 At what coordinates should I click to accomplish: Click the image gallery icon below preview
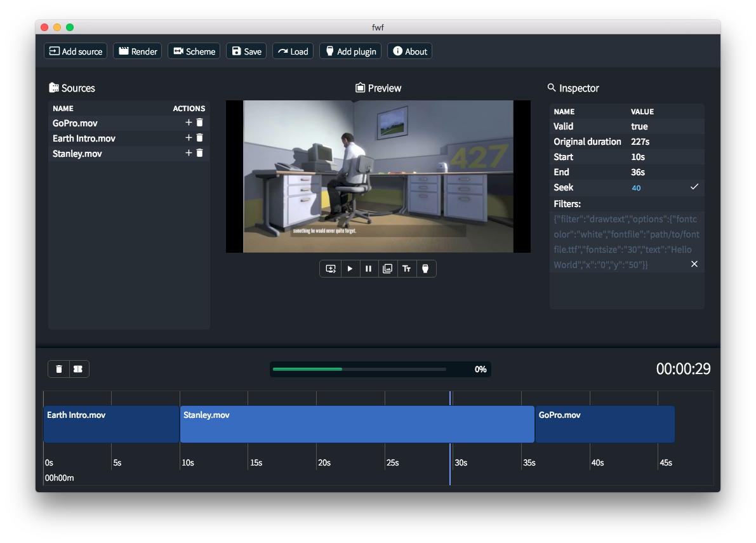coord(387,269)
